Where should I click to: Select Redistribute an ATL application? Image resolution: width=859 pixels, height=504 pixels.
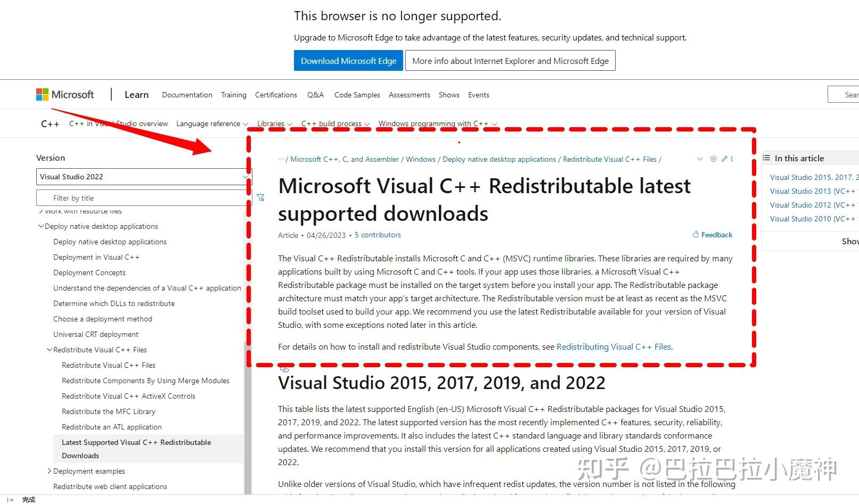(112, 427)
